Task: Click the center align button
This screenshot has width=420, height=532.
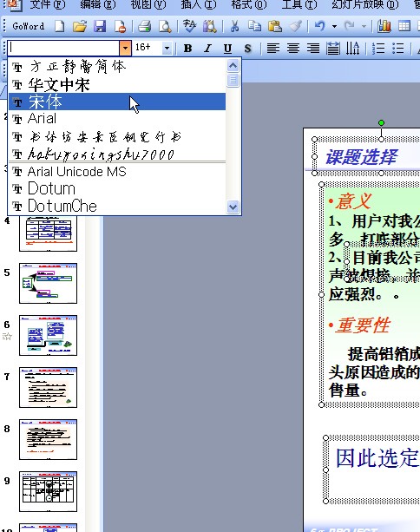Action: point(293,49)
